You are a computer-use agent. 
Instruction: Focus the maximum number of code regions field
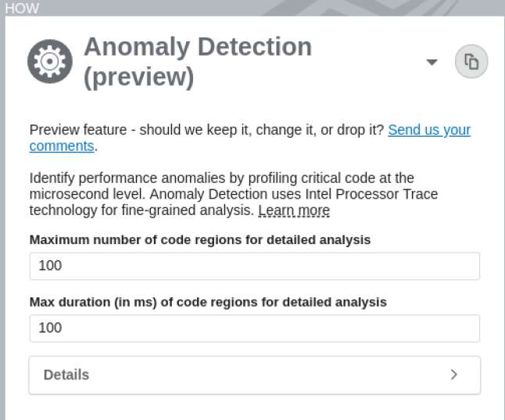[x=254, y=266]
